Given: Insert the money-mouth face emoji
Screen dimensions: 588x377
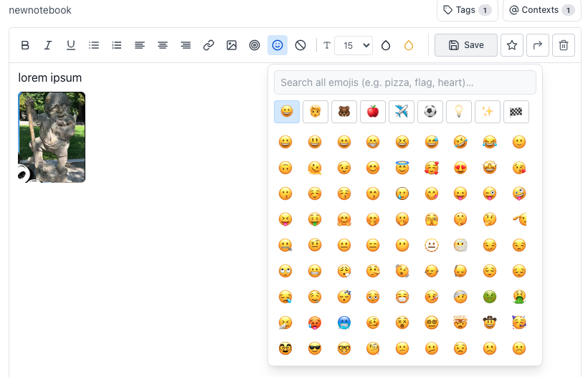Looking at the screenshot, I should click(315, 219).
